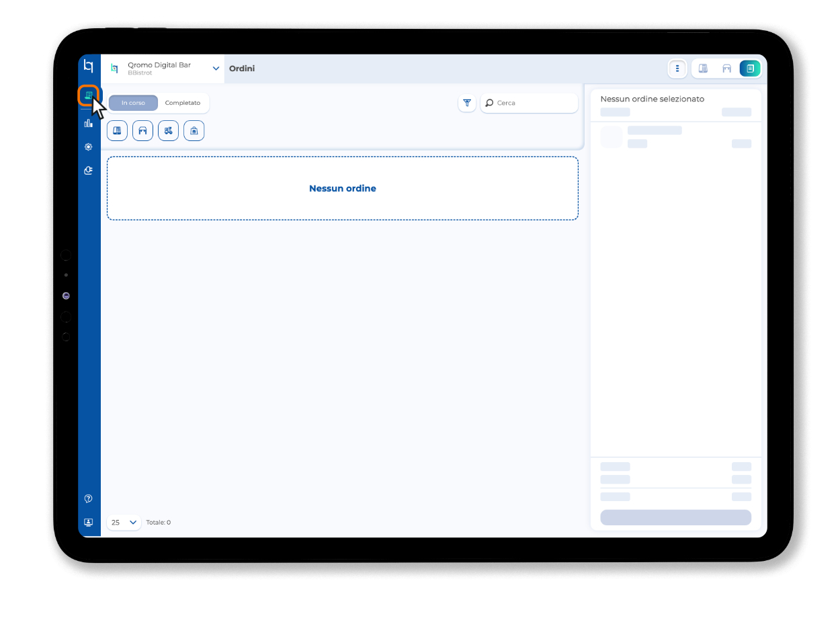Viewport: 840px width, 618px height.
Task: Open the 25 per page dropdown
Action: point(124,522)
